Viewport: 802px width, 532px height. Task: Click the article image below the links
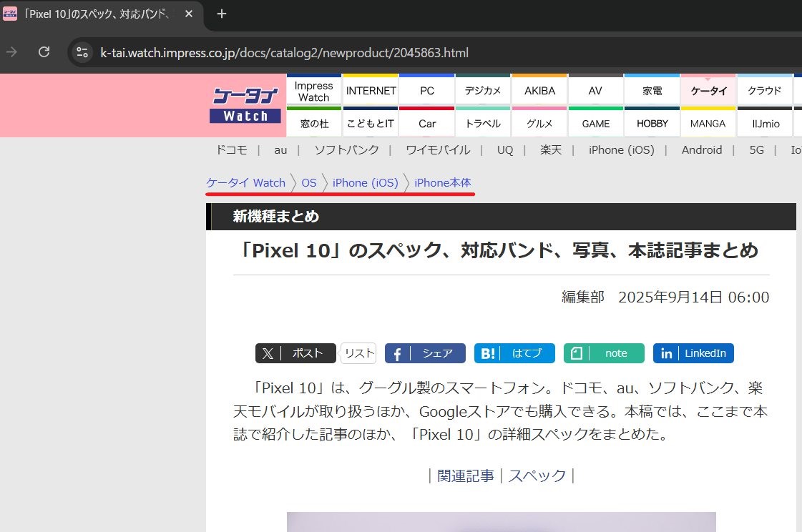(502, 522)
